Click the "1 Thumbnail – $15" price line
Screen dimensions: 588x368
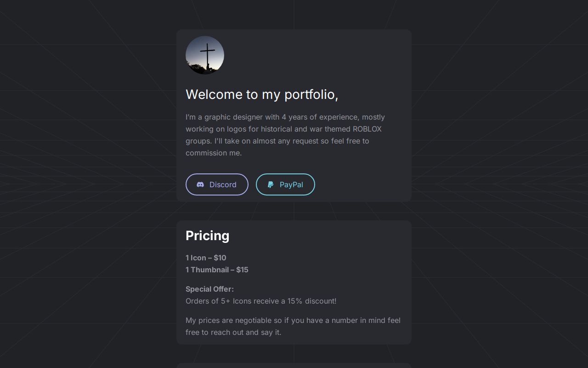[x=217, y=270]
